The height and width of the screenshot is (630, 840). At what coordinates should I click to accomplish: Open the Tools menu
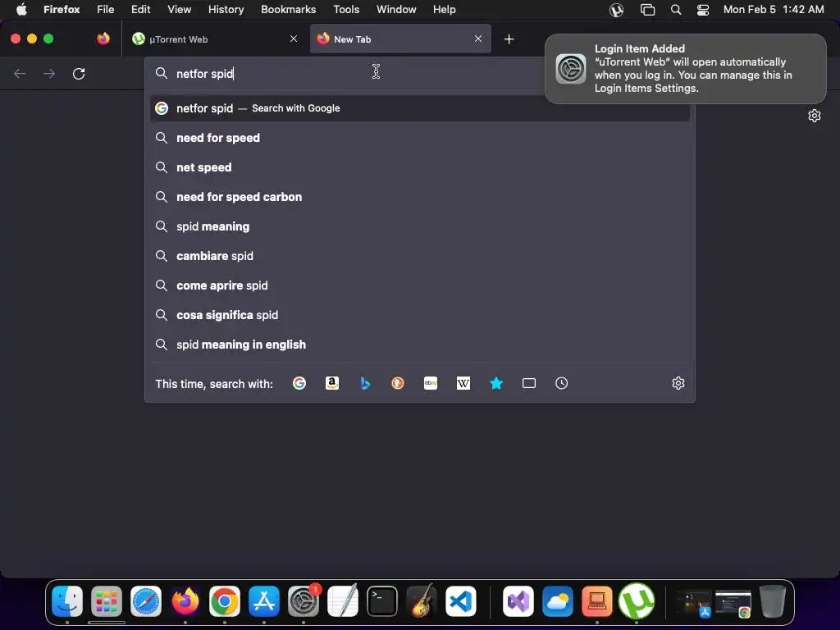point(347,10)
